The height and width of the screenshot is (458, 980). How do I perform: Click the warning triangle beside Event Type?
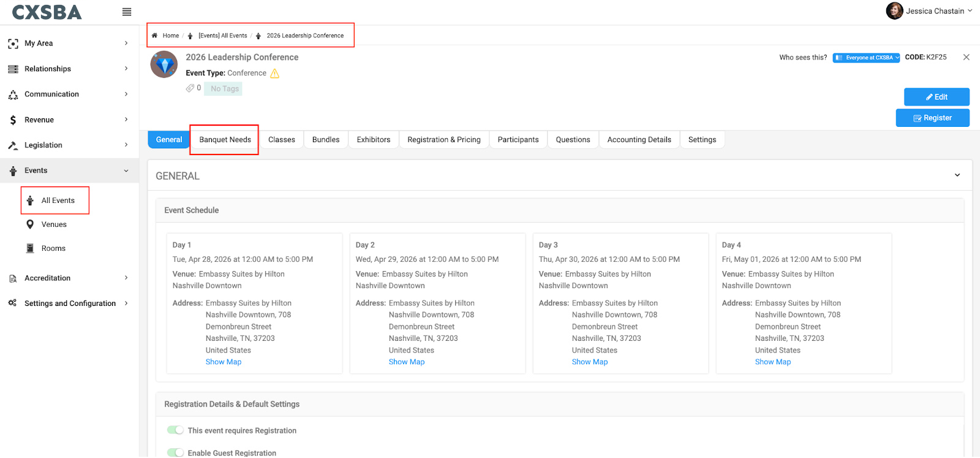pyautogui.click(x=275, y=74)
